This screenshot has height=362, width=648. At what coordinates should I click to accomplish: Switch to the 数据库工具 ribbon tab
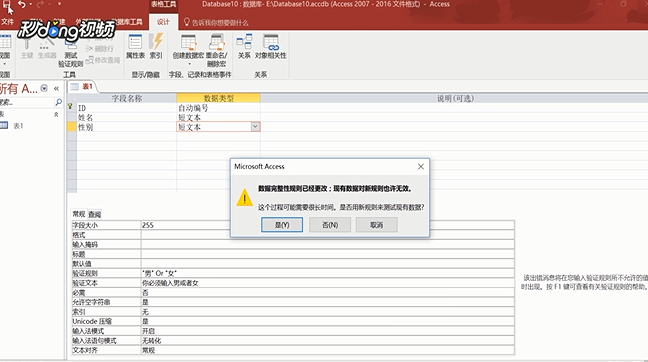(x=127, y=21)
